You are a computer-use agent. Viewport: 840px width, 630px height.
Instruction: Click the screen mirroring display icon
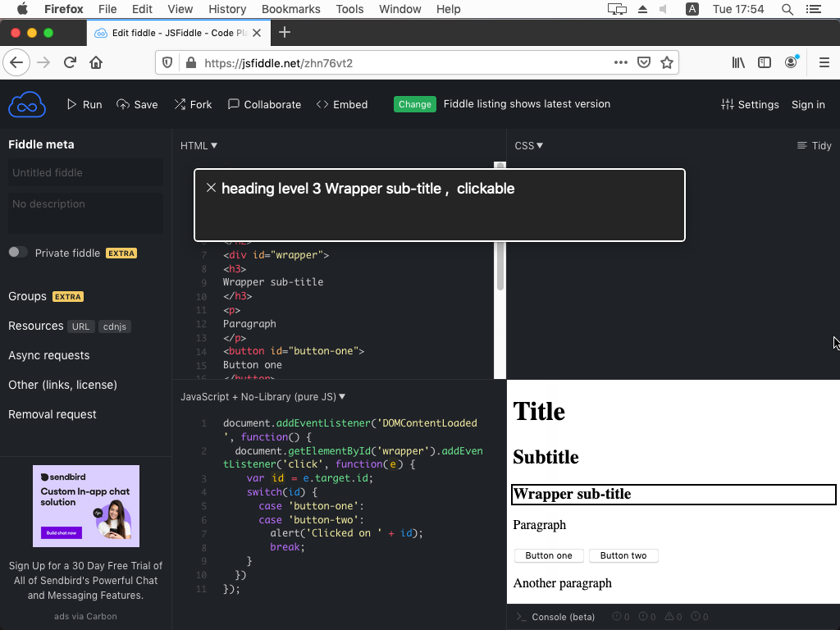(x=617, y=9)
